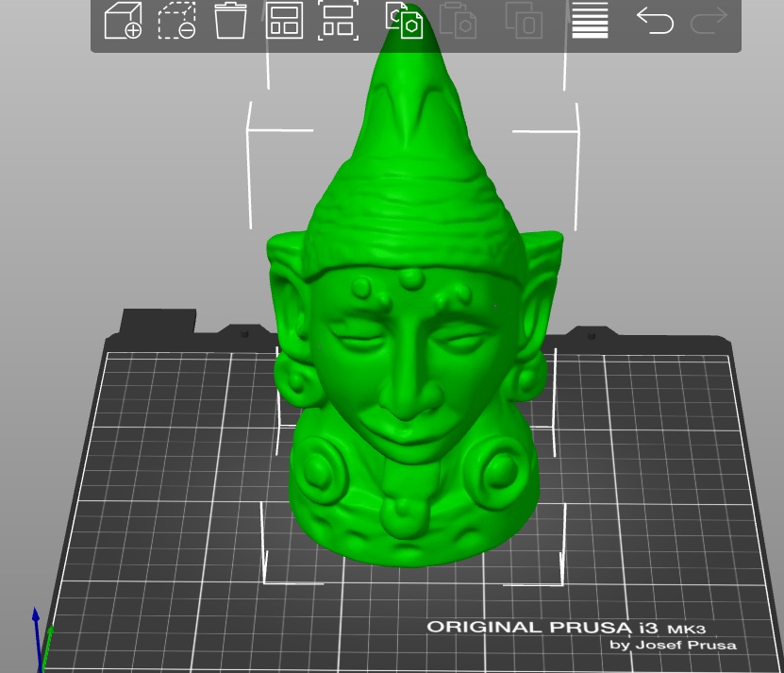
Task: Copy the selected object
Action: pos(404,21)
